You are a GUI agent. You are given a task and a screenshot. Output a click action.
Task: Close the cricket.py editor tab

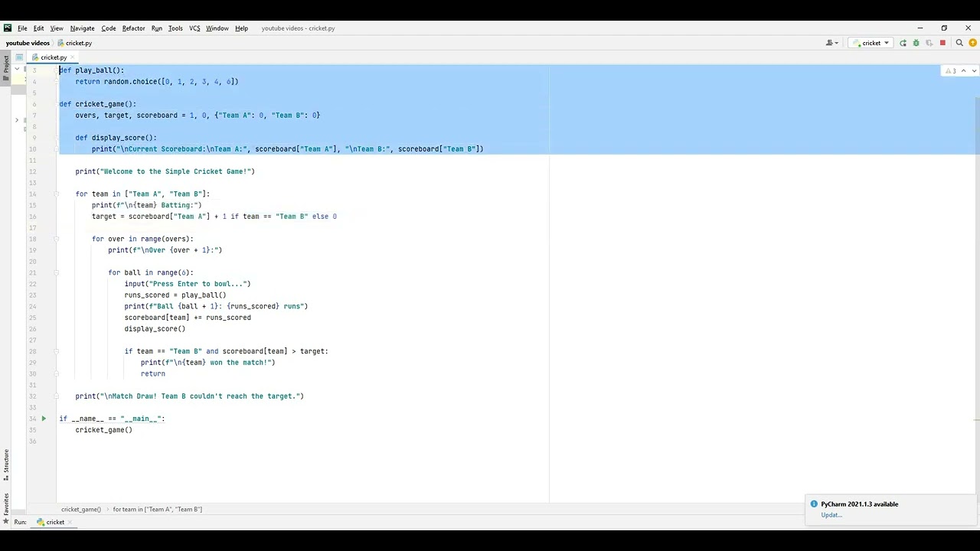tap(73, 57)
